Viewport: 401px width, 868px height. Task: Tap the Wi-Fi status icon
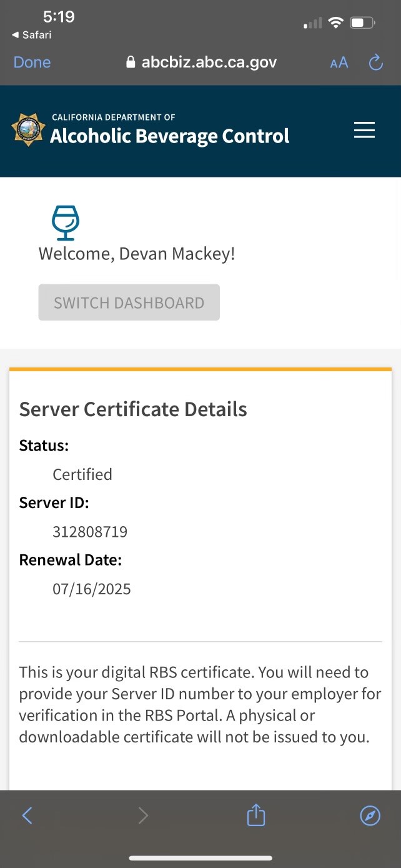(x=336, y=24)
